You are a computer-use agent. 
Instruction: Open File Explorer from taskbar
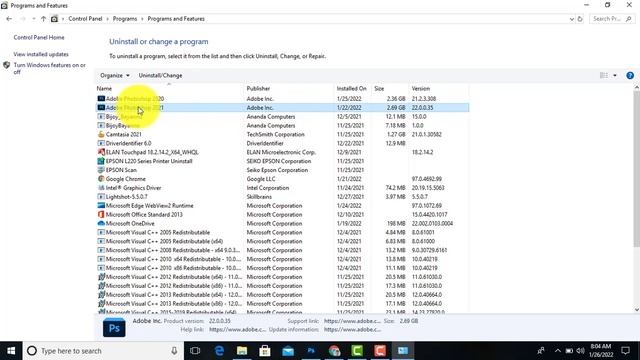click(x=242, y=351)
